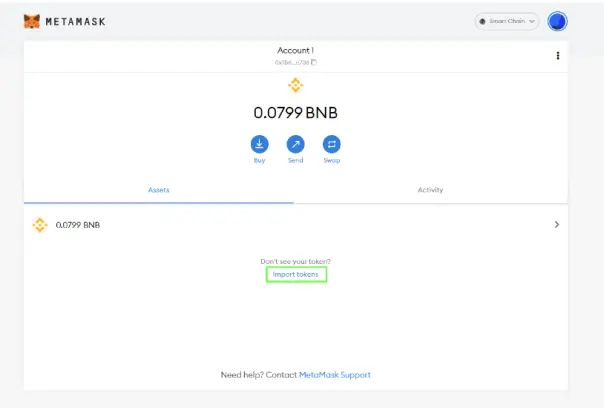
Task: Open the Smart Chain network dropdown
Action: click(507, 21)
